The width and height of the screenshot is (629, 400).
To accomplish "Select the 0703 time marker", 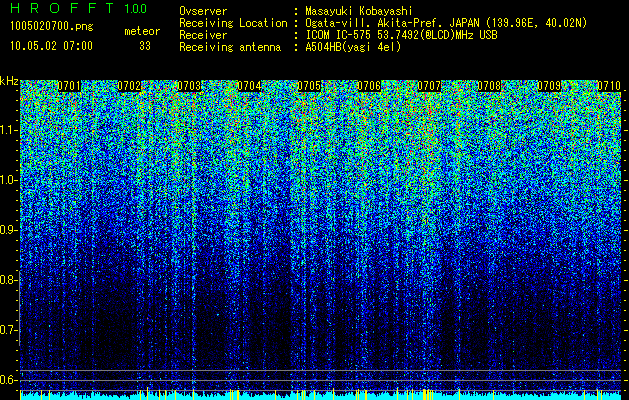I will [189, 86].
